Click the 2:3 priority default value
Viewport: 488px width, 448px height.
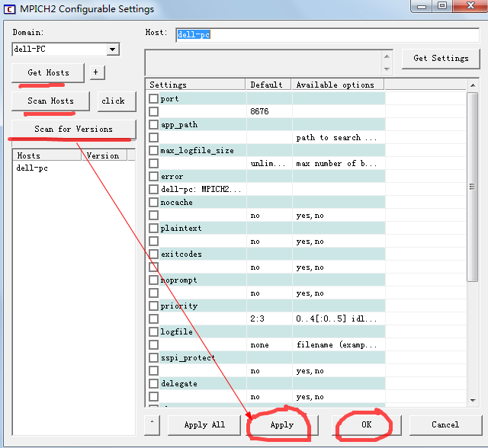pyautogui.click(x=258, y=319)
